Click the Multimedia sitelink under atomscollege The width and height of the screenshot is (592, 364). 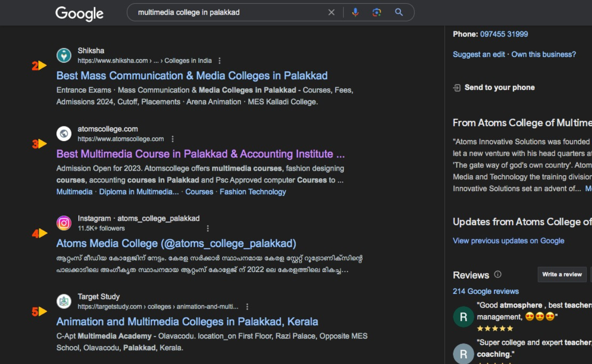pos(74,192)
